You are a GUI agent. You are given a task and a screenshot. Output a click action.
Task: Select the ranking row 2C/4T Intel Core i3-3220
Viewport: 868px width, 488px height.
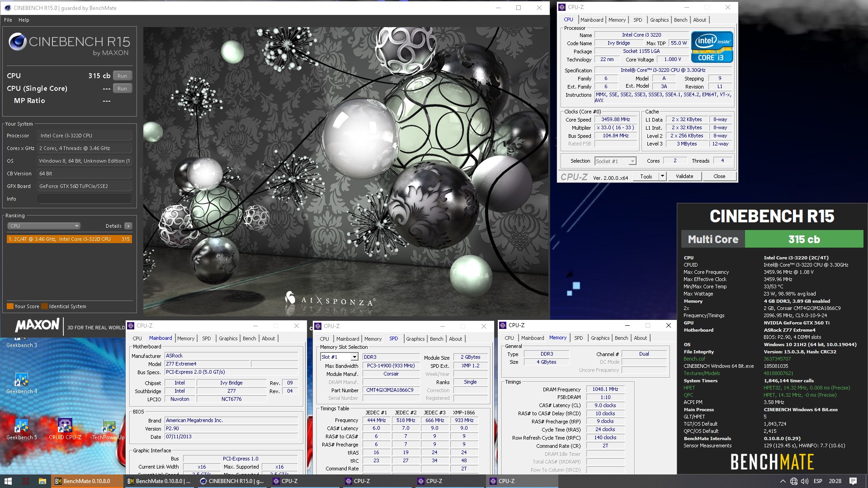pos(69,239)
